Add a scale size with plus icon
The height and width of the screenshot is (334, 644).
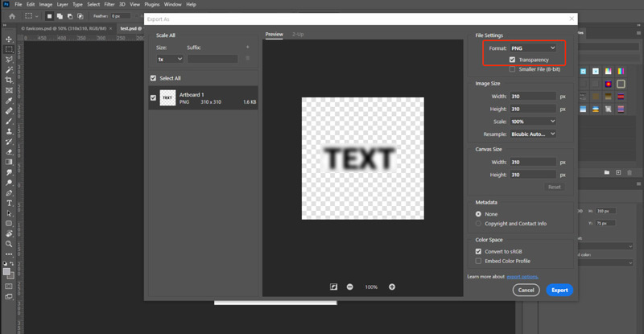point(248,47)
